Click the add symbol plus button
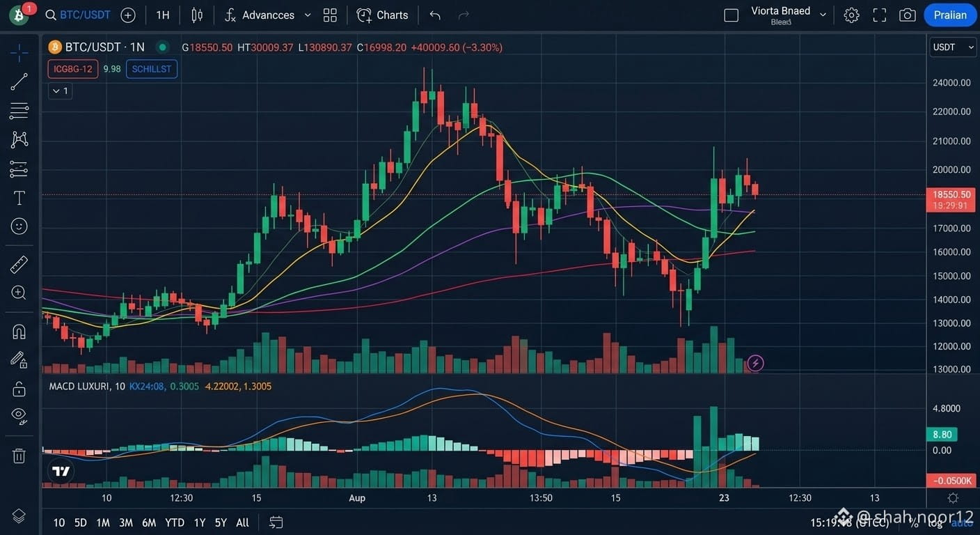Screen dimensions: 980x535 [128, 15]
